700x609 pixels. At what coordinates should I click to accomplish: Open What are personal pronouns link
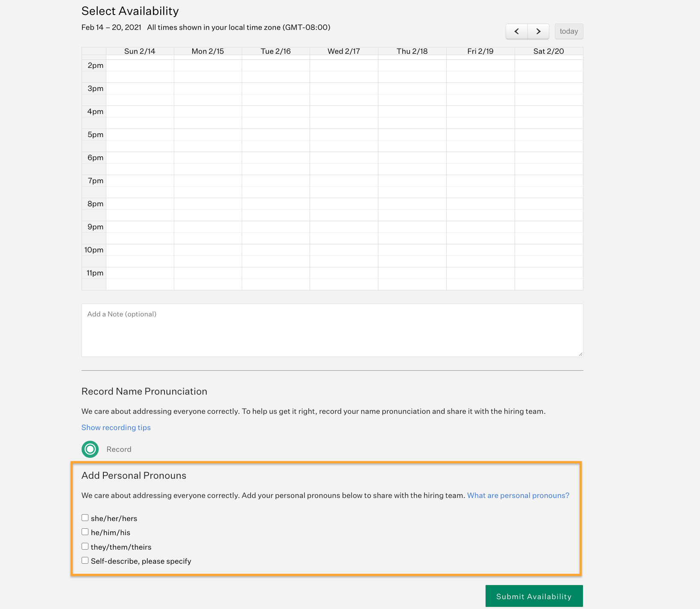pyautogui.click(x=518, y=495)
